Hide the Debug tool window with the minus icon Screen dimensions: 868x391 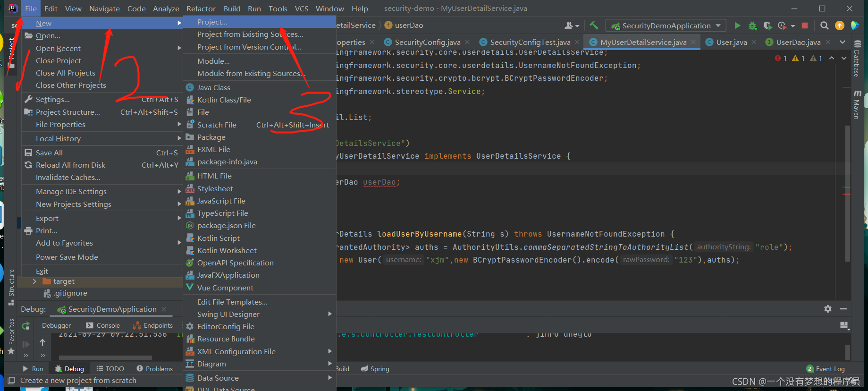[x=843, y=308]
